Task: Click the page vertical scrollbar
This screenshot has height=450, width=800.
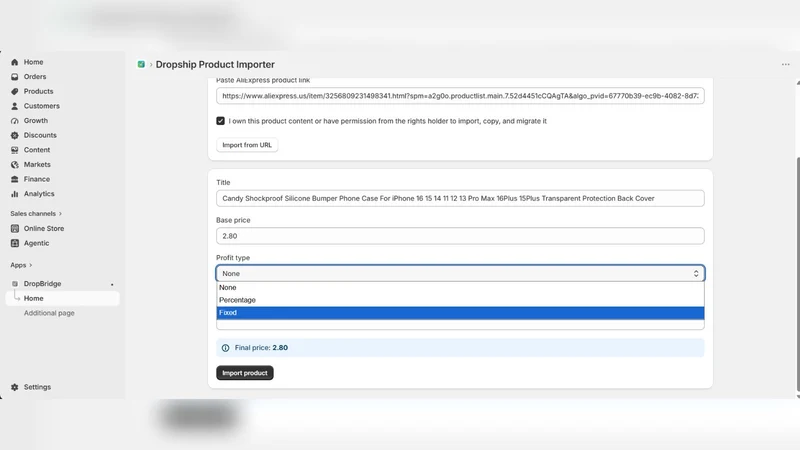Action: coord(797,273)
